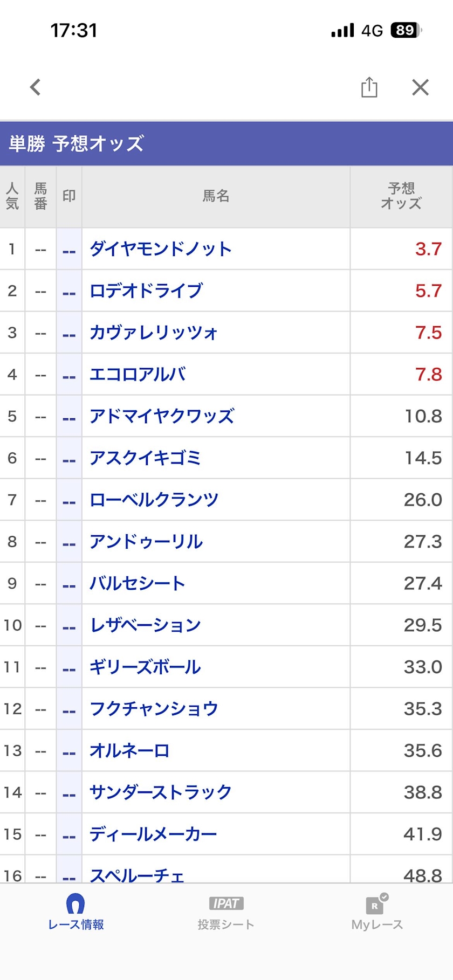
Task: Tap the signal strength bars
Action: (x=343, y=30)
